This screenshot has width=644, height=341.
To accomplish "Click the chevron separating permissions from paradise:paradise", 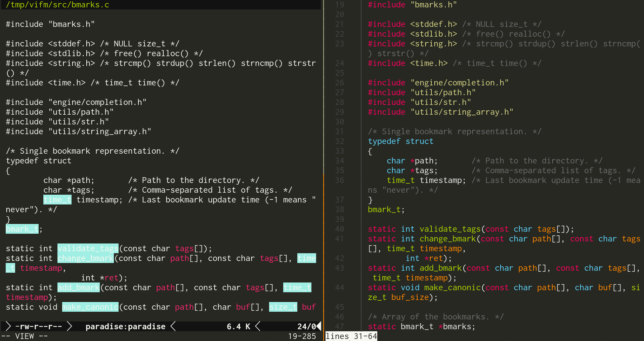I will click(x=70, y=326).
